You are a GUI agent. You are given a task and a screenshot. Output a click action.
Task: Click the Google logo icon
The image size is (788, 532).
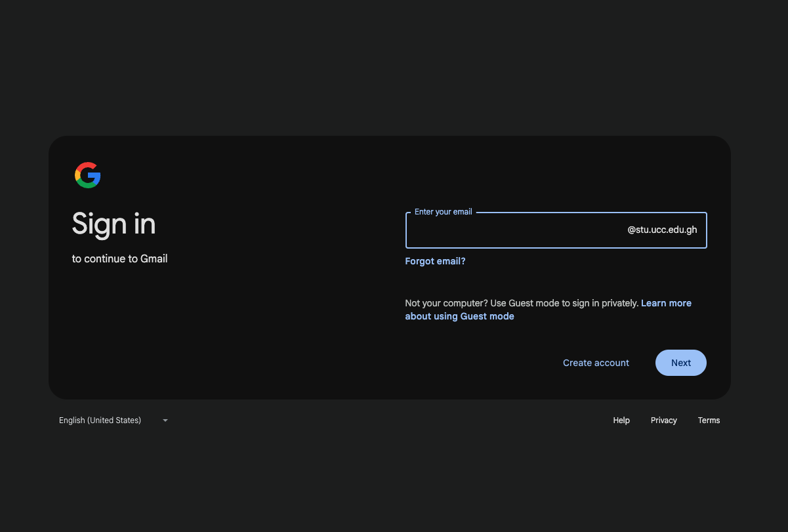pyautogui.click(x=88, y=175)
